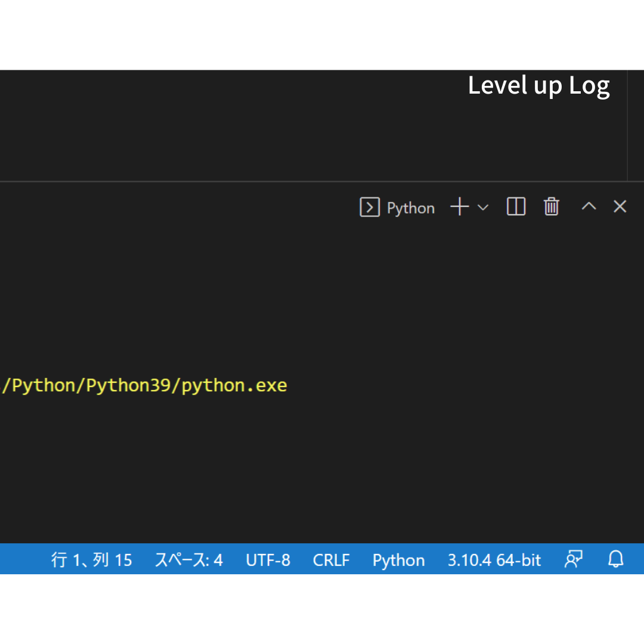Screen dimensions: 644x644
Task: Click the Python language mode indicator
Action: [398, 559]
